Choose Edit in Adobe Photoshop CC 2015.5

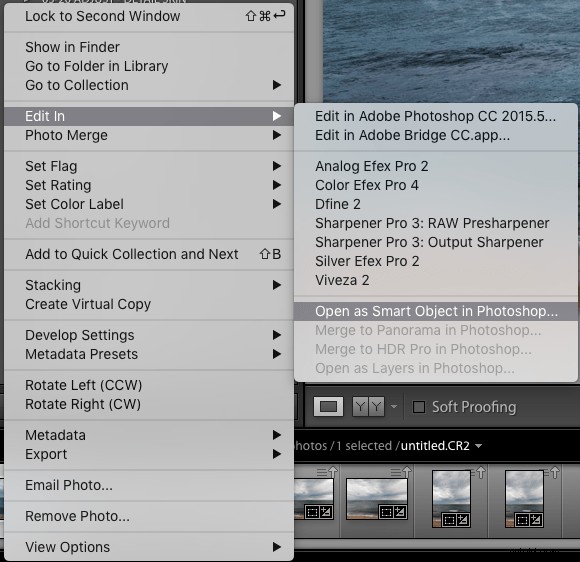(436, 116)
